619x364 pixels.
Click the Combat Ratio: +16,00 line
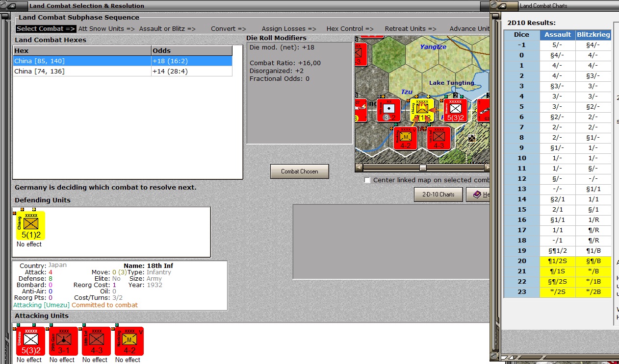pyautogui.click(x=285, y=63)
